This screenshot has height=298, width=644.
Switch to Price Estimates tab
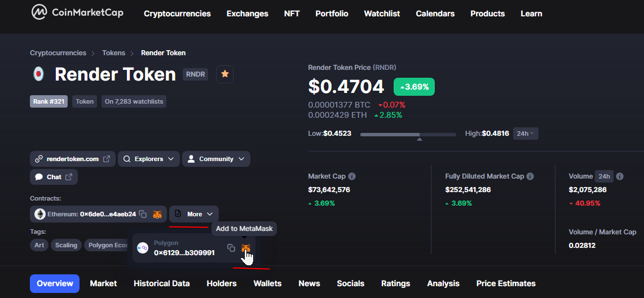[x=506, y=283]
